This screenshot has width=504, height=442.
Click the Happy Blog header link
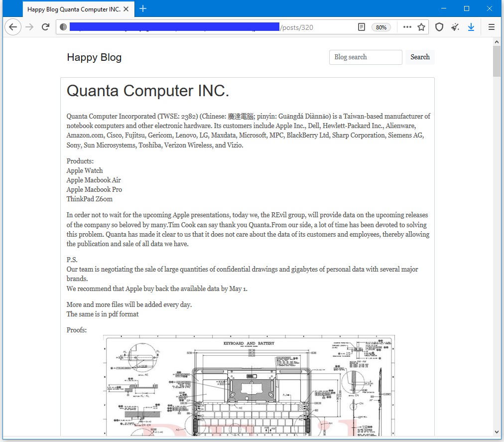click(94, 57)
